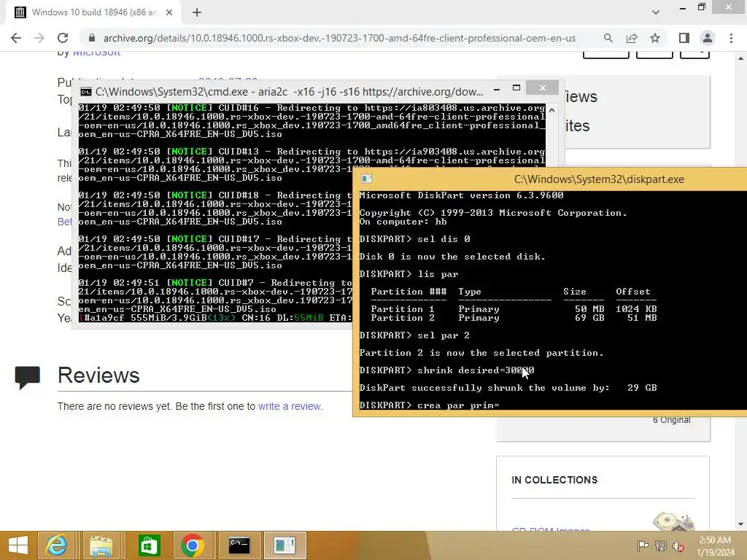Maximize the cmd.exe window
This screenshot has width=747, height=560.
tap(516, 87)
